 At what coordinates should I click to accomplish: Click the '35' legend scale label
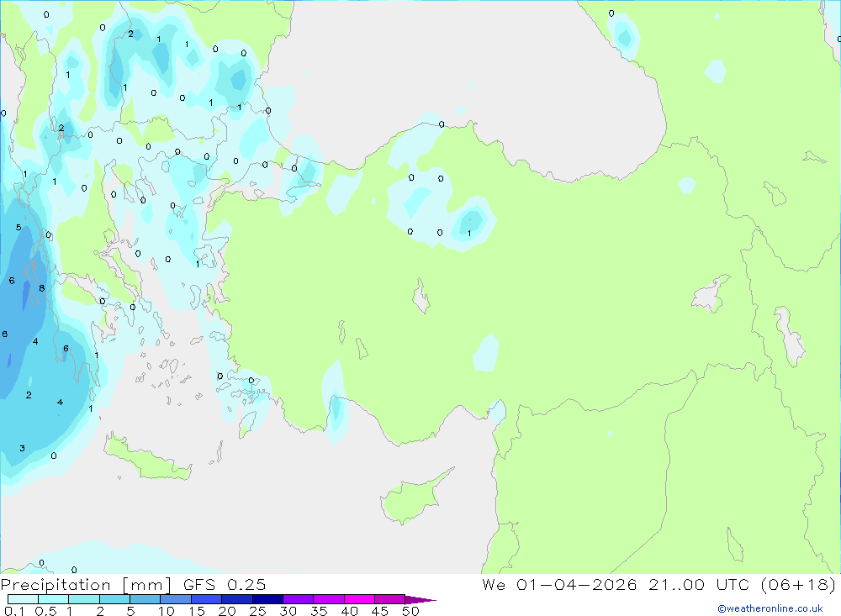pos(319,611)
